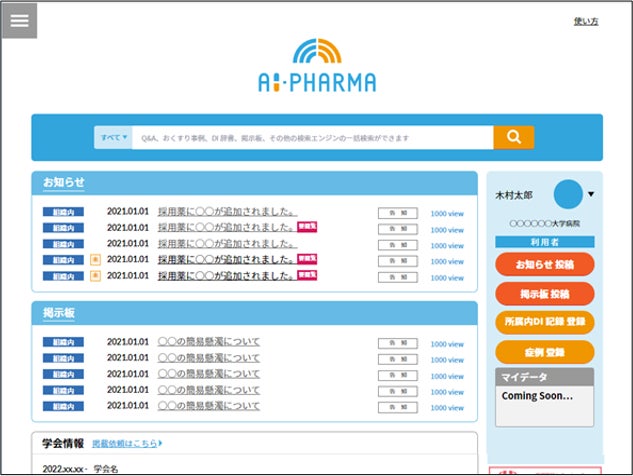
Task: Click the 掲示板 投稿 button
Action: click(x=545, y=294)
